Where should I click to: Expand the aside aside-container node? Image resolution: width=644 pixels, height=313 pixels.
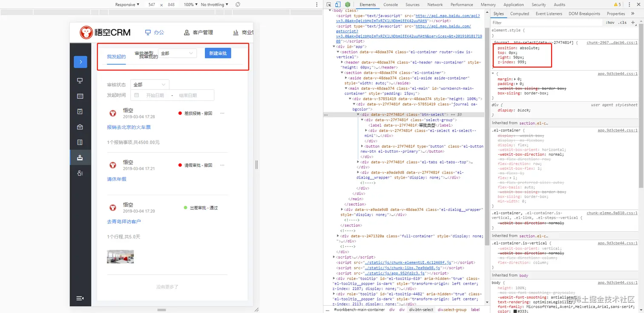(x=346, y=78)
